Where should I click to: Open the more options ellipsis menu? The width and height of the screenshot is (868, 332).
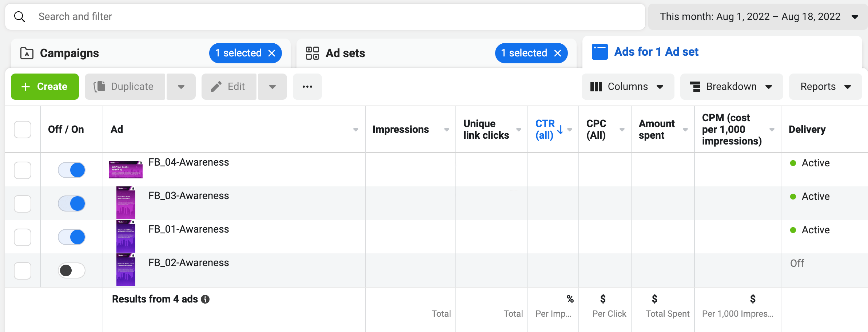[307, 86]
